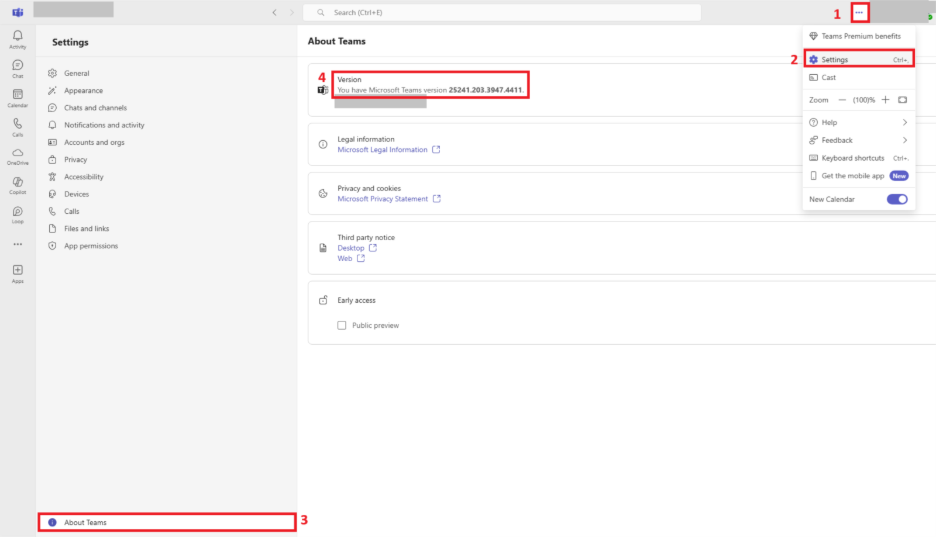Expand the Feedback submenu arrow
936x537 pixels.
pyautogui.click(x=905, y=140)
